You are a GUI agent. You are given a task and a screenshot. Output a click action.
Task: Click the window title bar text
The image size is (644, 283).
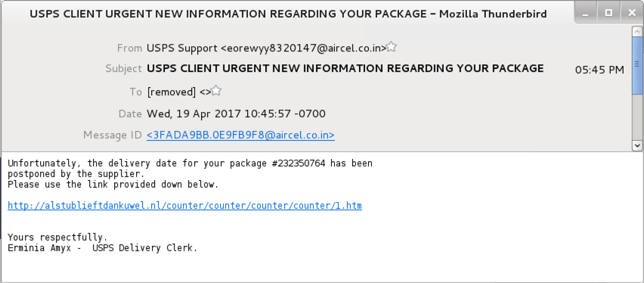[288, 14]
